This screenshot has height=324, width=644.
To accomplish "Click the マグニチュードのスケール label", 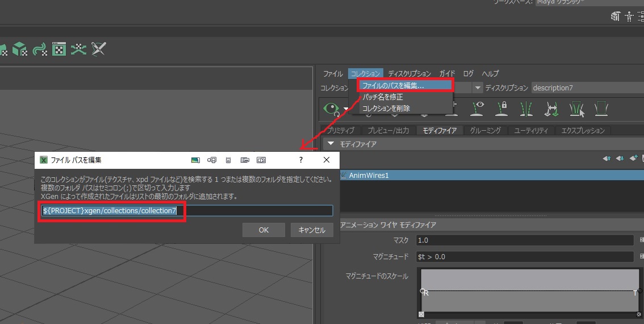I will tap(377, 276).
